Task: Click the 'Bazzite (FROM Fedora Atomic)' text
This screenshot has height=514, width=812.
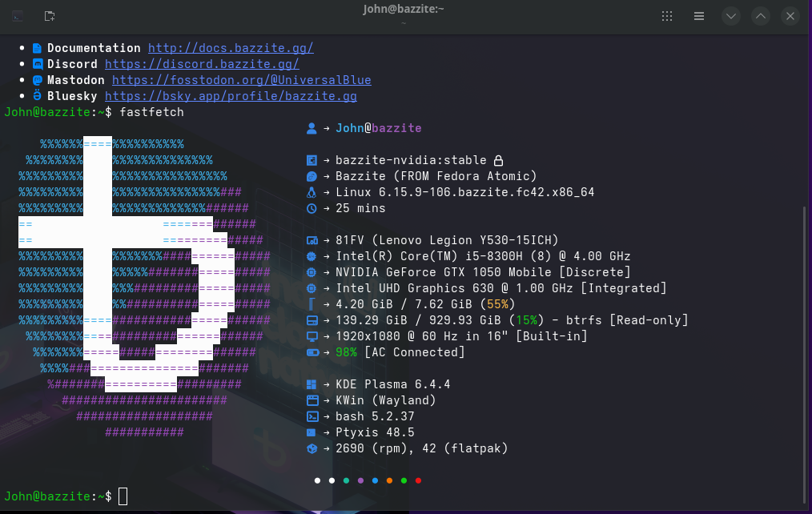Action: pos(436,176)
